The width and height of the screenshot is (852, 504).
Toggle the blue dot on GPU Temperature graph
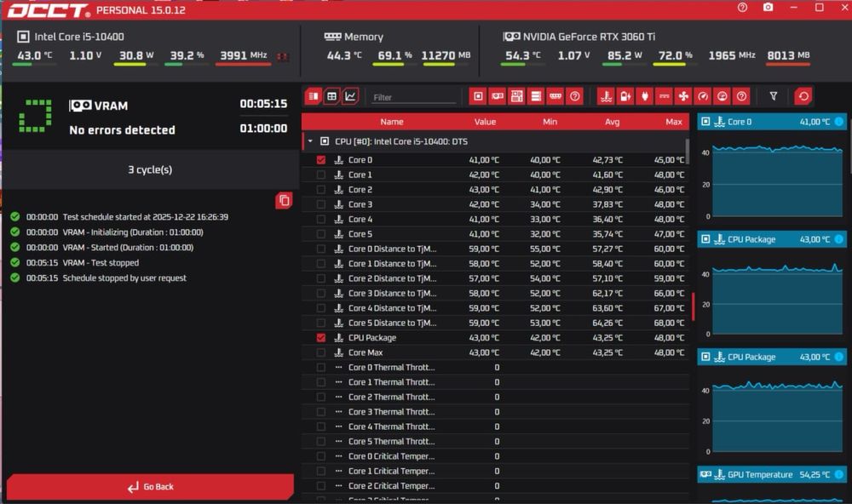click(839, 475)
